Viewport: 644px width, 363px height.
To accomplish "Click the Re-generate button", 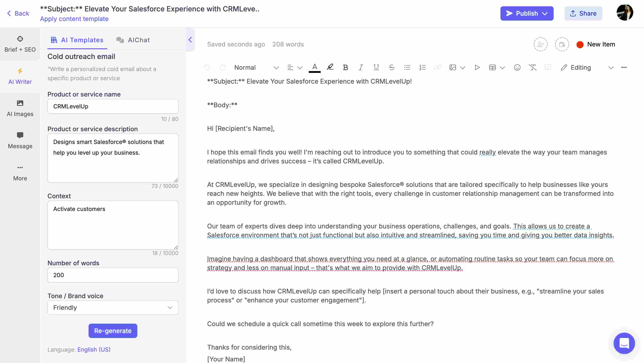I will [x=113, y=331].
